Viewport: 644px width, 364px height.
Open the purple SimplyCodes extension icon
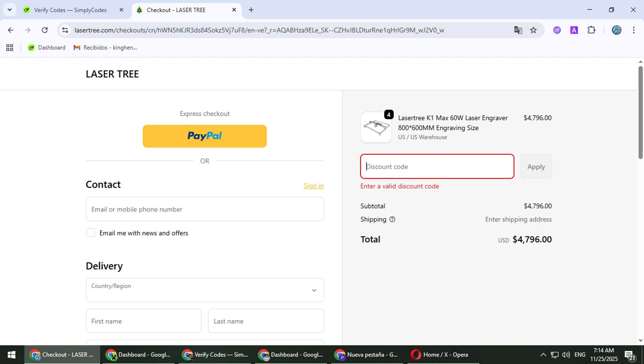click(557, 30)
